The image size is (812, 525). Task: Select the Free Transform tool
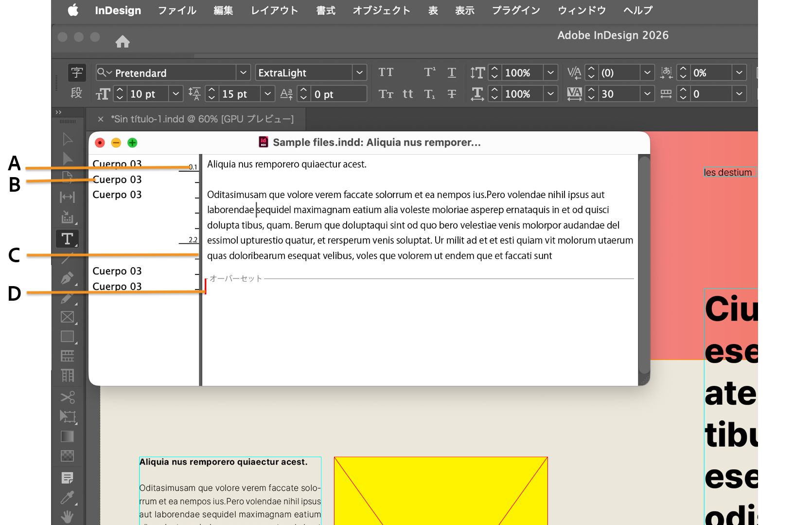(x=67, y=416)
